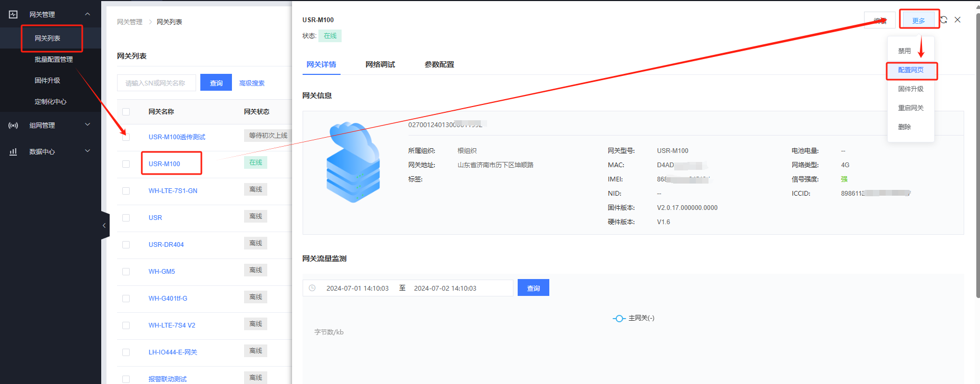Click 查询 button under traffic monitoring
The image size is (980, 384).
(533, 288)
